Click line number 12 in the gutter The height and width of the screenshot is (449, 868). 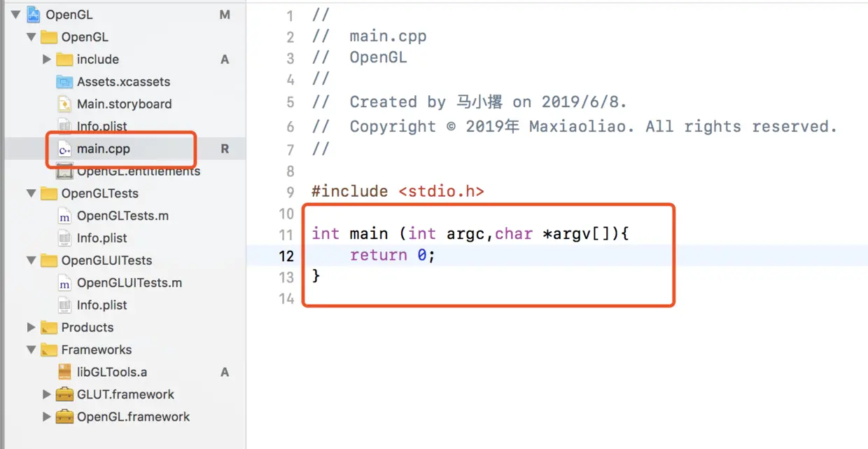click(x=286, y=256)
